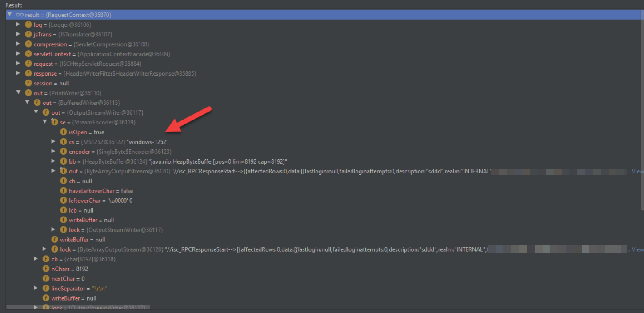This screenshot has height=313, width=644.
Task: Select the servletContext ApplicationContextFacade row
Action: coord(102,54)
